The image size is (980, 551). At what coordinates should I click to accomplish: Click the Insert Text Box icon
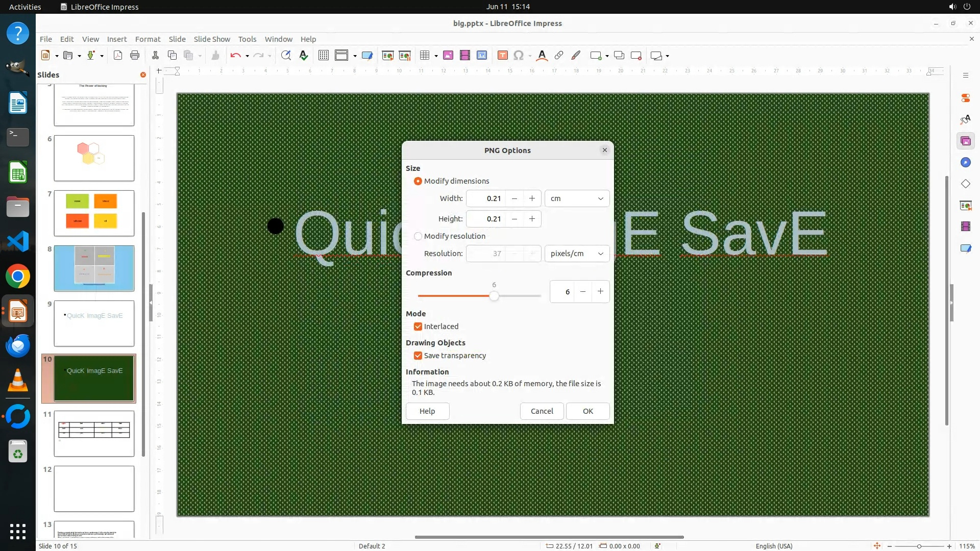pos(502,56)
